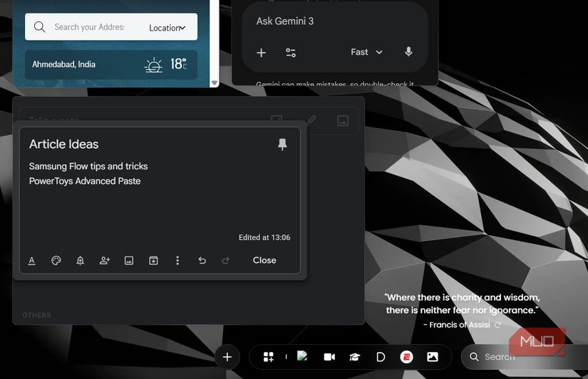Viewport: 588px width, 379px height.
Task: Archive the Article Ideas note
Action: point(153,261)
